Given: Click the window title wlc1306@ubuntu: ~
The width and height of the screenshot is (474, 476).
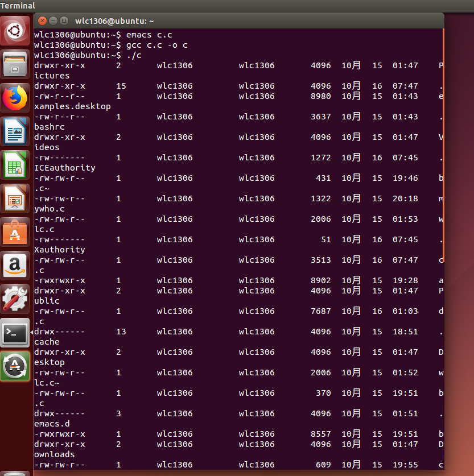Looking at the screenshot, I should (114, 21).
